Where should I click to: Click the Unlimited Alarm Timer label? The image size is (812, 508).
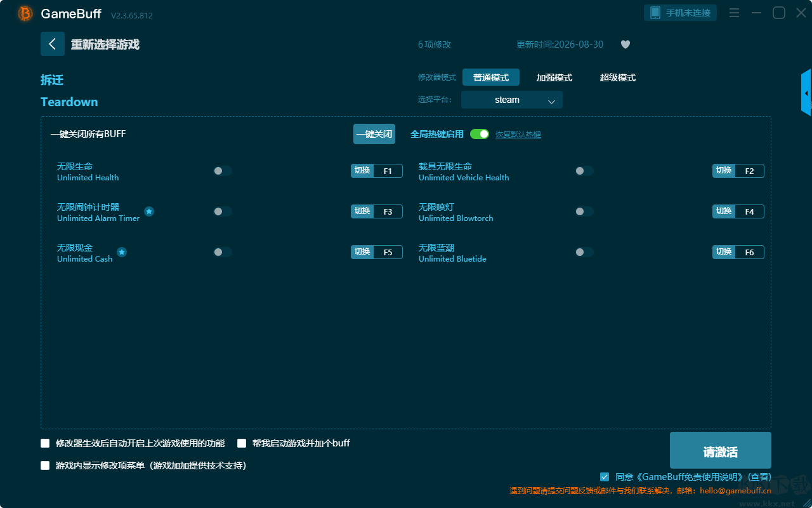[98, 218]
